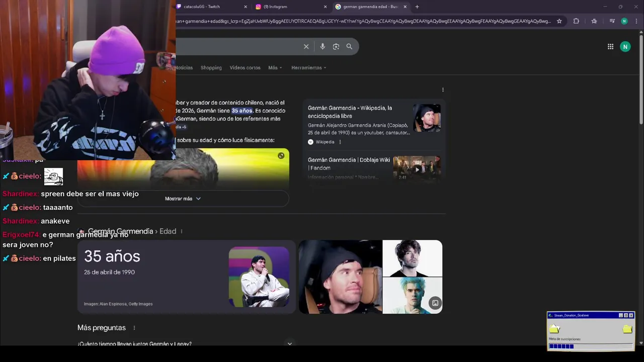The height and width of the screenshot is (362, 644).
Task: Close the Stream_Donation_Goal.exe widget
Action: (x=631, y=315)
